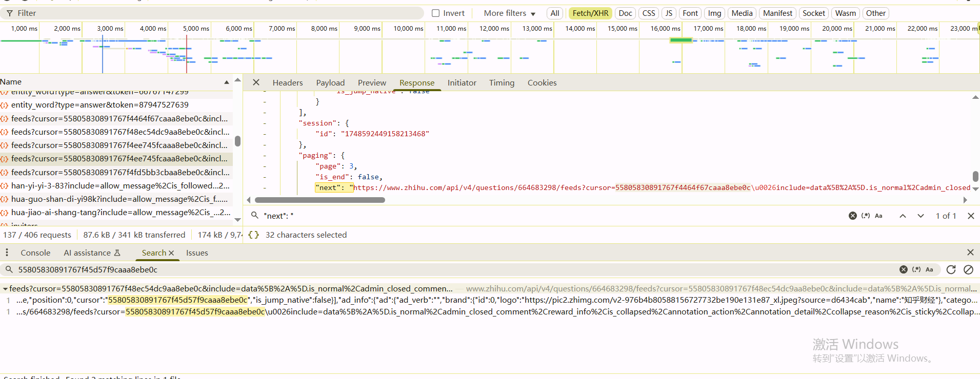Select the Doc request type filter
Image resolution: width=980 pixels, height=379 pixels.
coord(625,13)
